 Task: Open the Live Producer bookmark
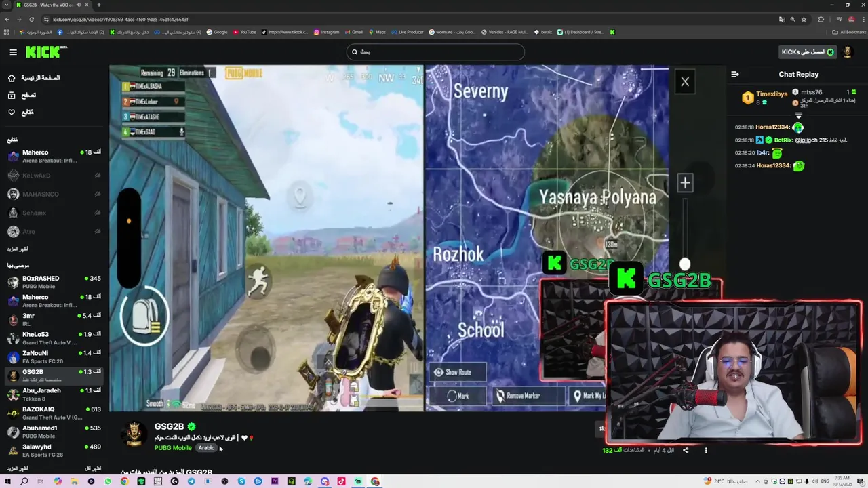(407, 32)
